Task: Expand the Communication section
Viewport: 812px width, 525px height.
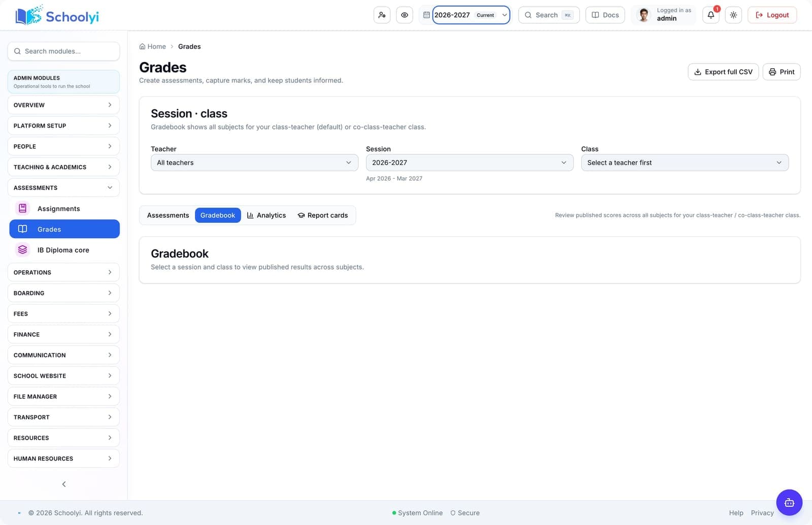Action: point(63,355)
